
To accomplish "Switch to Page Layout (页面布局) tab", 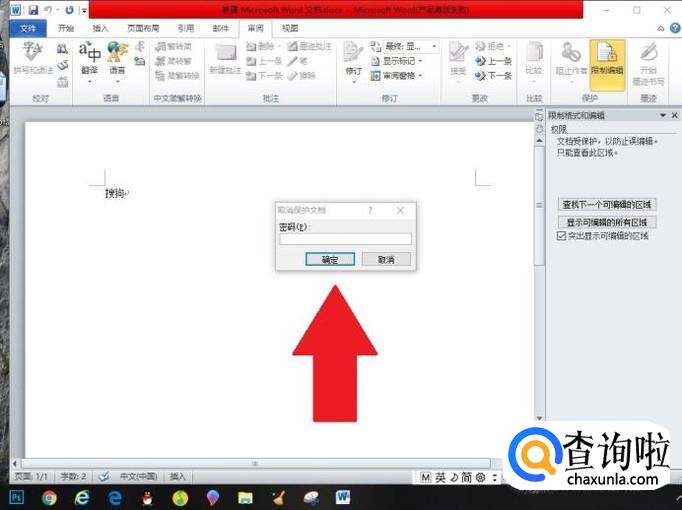I will point(143,29).
